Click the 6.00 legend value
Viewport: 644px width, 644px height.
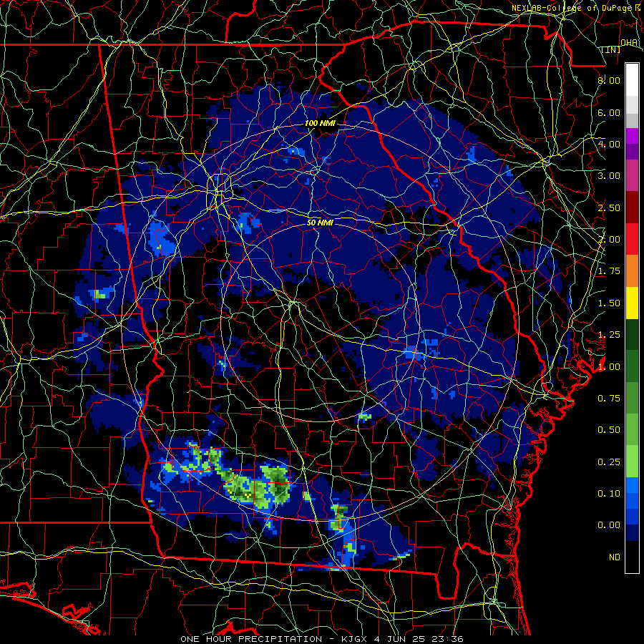(x=609, y=112)
